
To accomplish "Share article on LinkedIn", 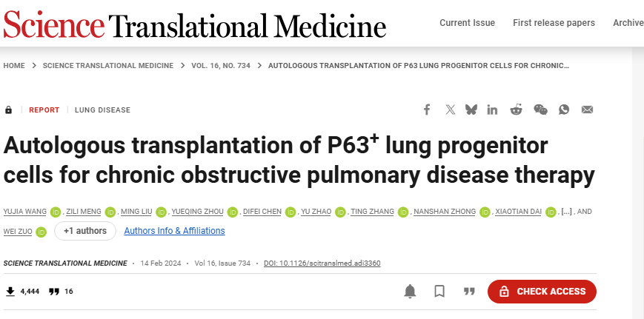I will (493, 110).
